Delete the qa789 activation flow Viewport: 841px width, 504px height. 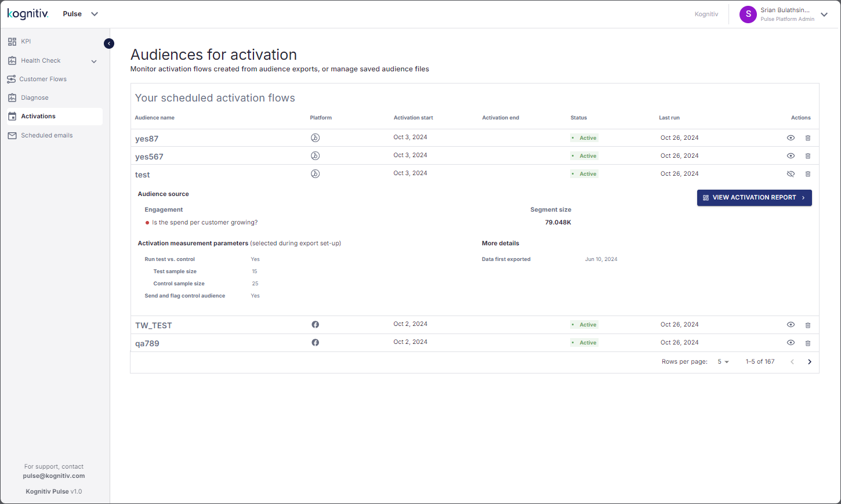[808, 343]
